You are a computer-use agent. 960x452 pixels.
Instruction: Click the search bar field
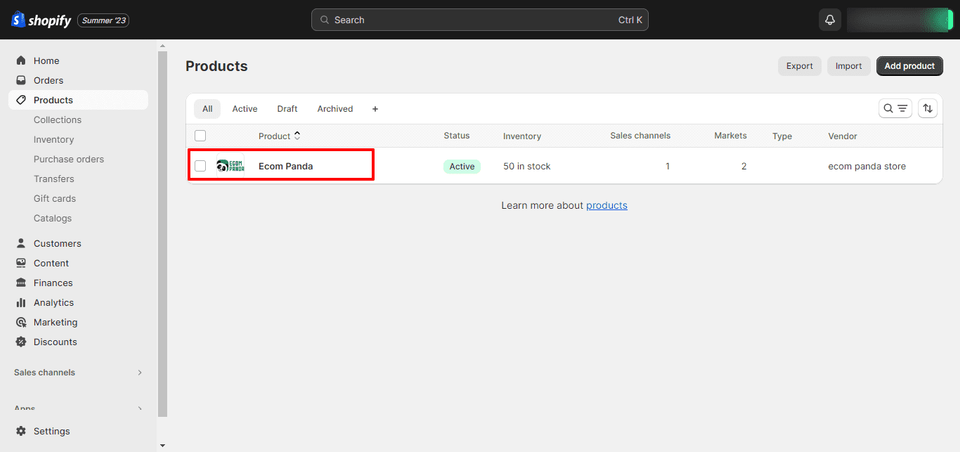[x=479, y=20]
